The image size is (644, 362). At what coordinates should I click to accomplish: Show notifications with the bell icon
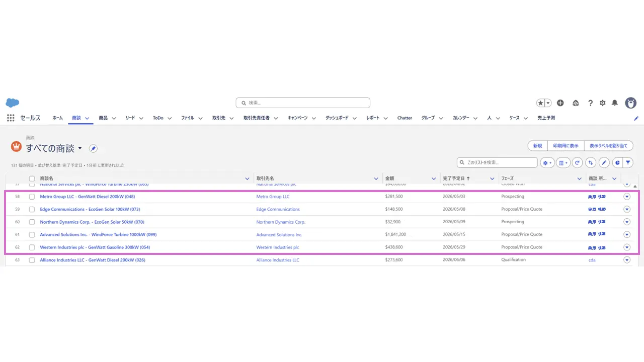coord(615,103)
